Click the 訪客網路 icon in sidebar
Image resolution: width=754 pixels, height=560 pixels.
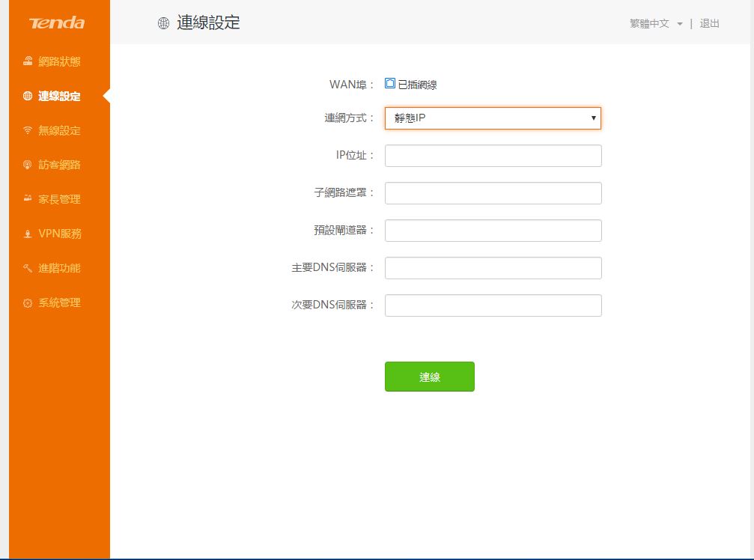tap(28, 165)
